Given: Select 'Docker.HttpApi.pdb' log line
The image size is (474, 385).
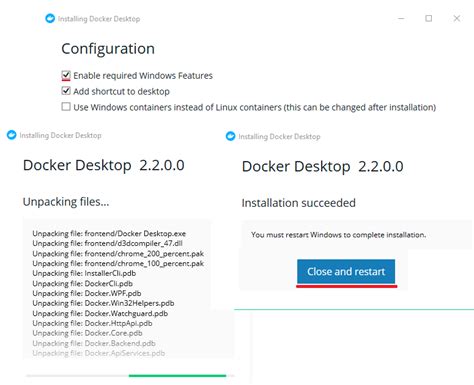Looking at the screenshot, I should tap(92, 323).
